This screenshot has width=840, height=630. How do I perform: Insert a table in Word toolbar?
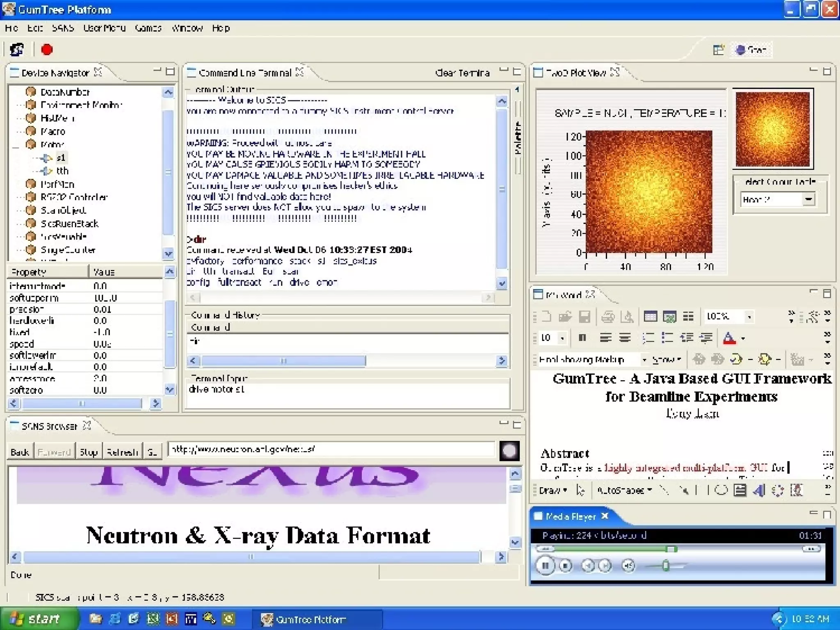(650, 316)
